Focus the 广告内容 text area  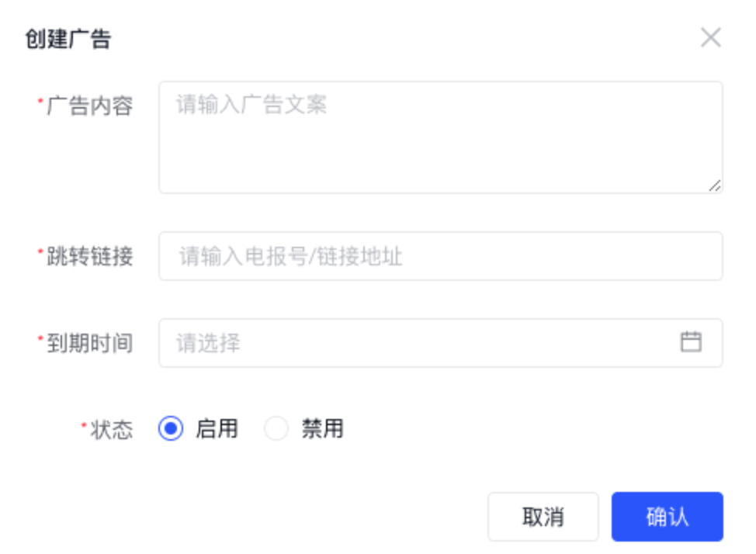(440, 137)
